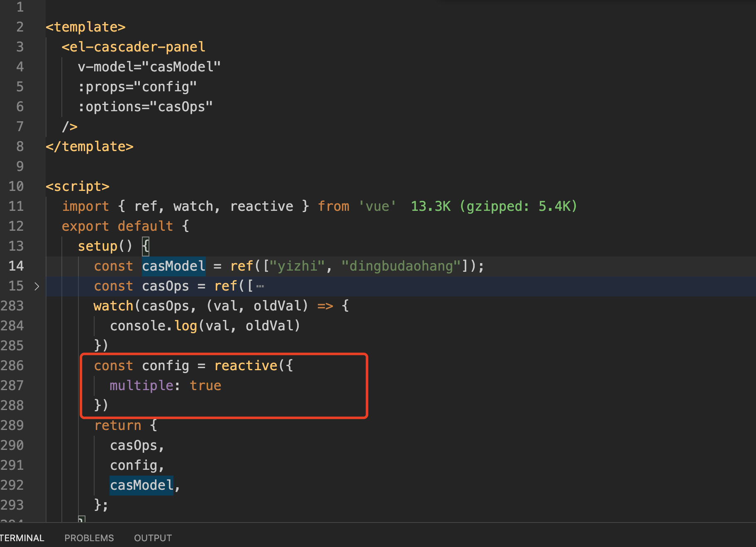Click the highlighted casModel in the return block

pyautogui.click(x=141, y=485)
